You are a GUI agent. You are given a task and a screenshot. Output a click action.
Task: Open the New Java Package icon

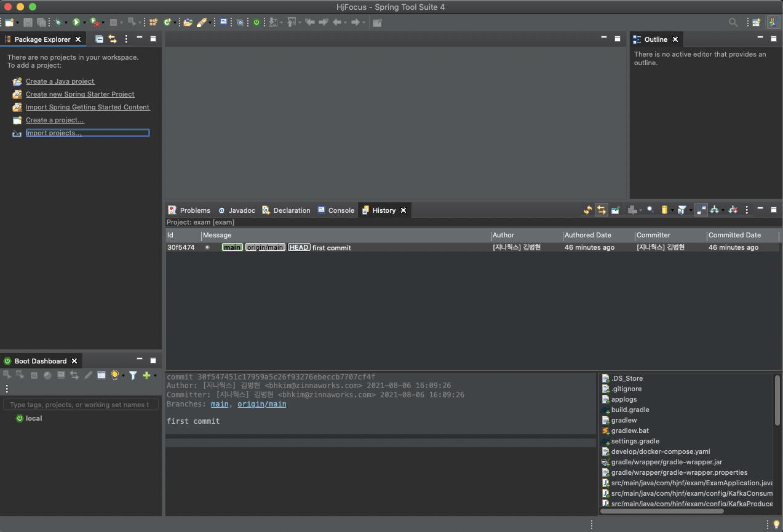(153, 22)
